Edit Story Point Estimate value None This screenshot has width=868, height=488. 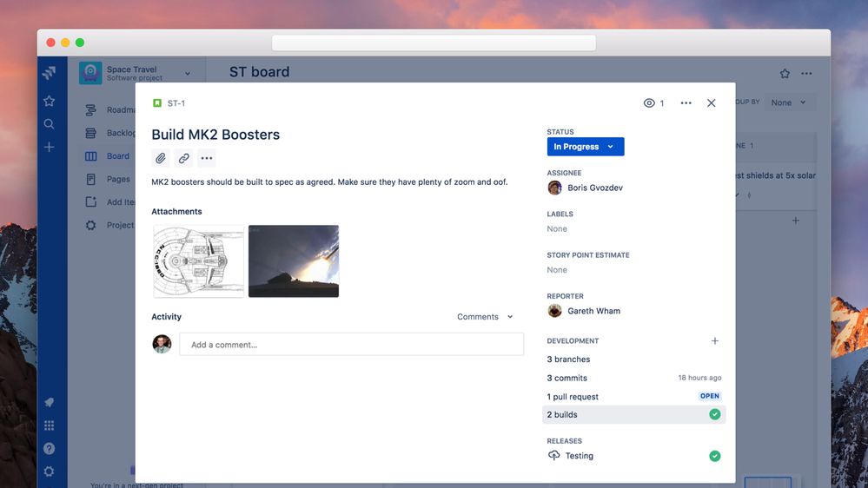[557, 270]
